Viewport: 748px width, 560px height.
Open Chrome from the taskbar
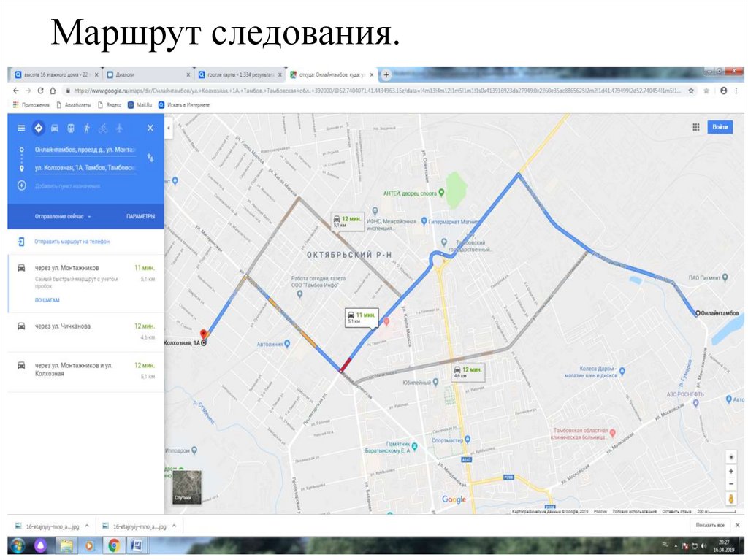[x=113, y=545]
